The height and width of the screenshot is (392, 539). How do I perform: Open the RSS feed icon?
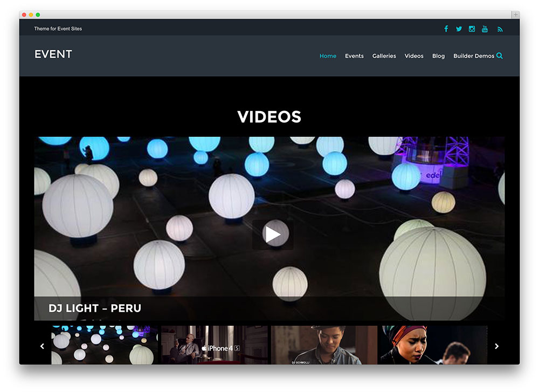(500, 30)
